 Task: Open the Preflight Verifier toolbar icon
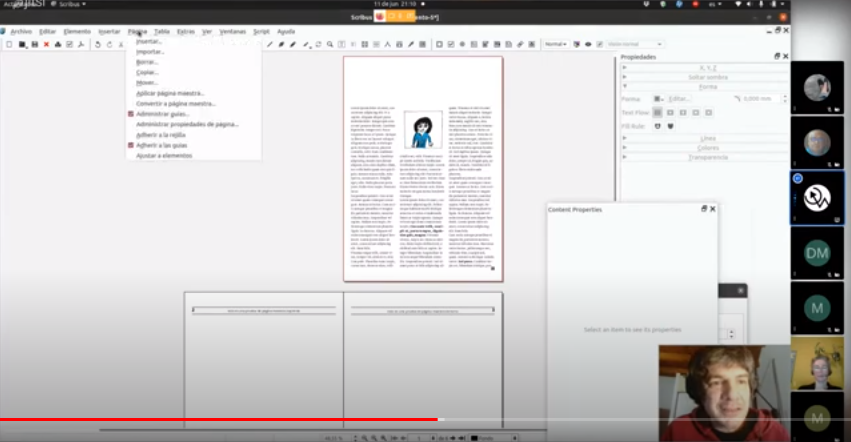(x=69, y=45)
